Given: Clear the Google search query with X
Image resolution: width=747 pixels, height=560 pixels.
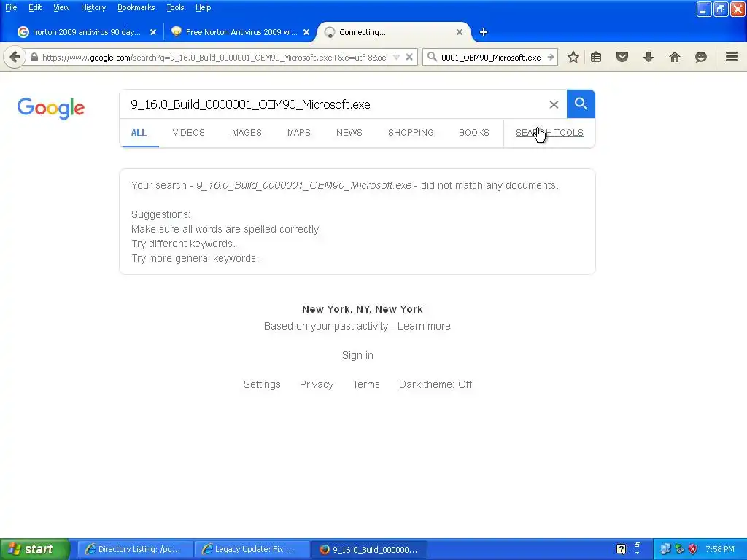Looking at the screenshot, I should [x=554, y=105].
